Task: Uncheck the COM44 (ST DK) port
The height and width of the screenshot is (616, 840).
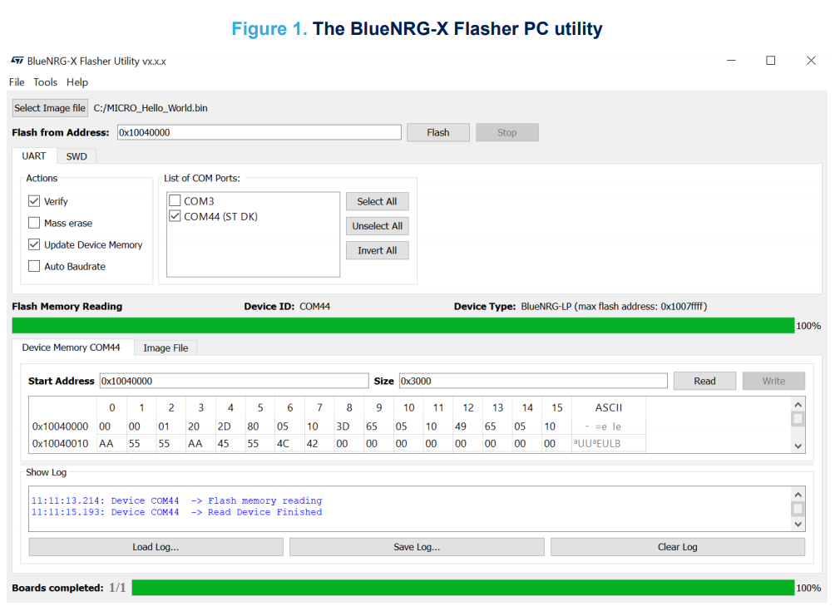Action: (x=175, y=216)
